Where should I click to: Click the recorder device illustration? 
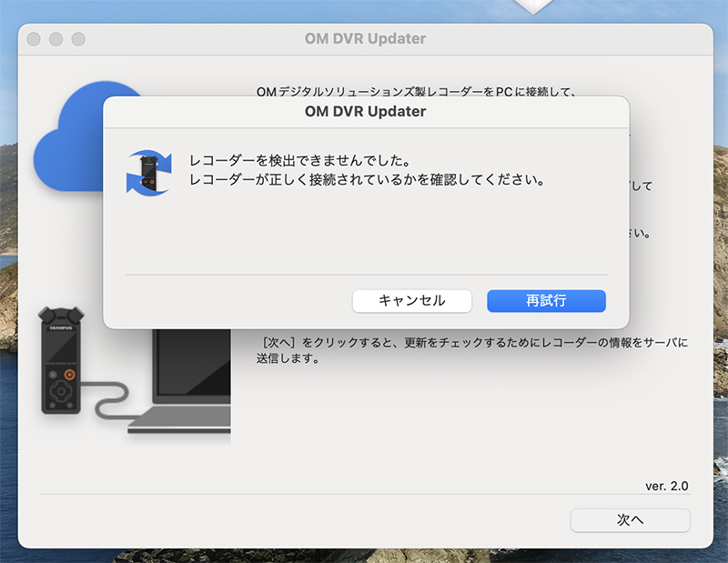click(x=61, y=360)
